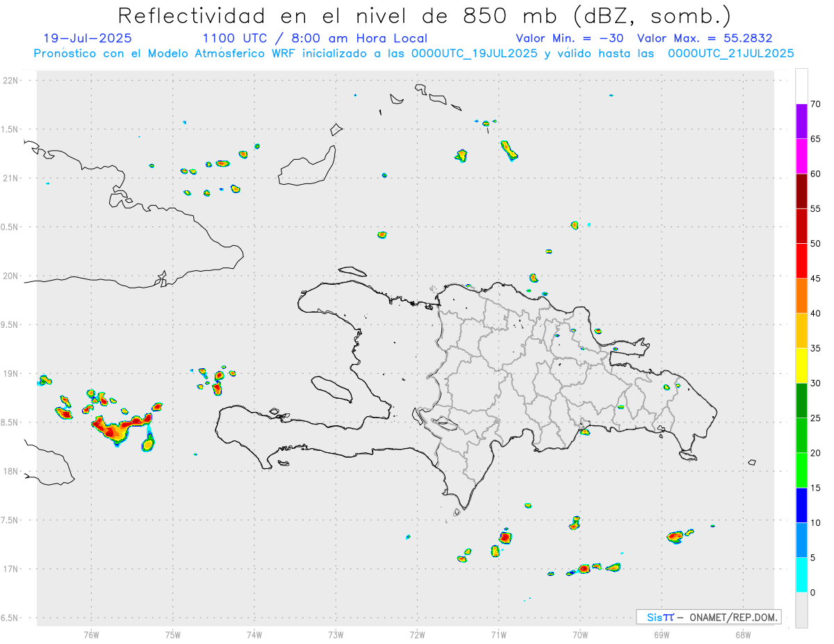Screen dimensions: 834x644
Task: Click the longitude label '74W'
Action: point(254,634)
